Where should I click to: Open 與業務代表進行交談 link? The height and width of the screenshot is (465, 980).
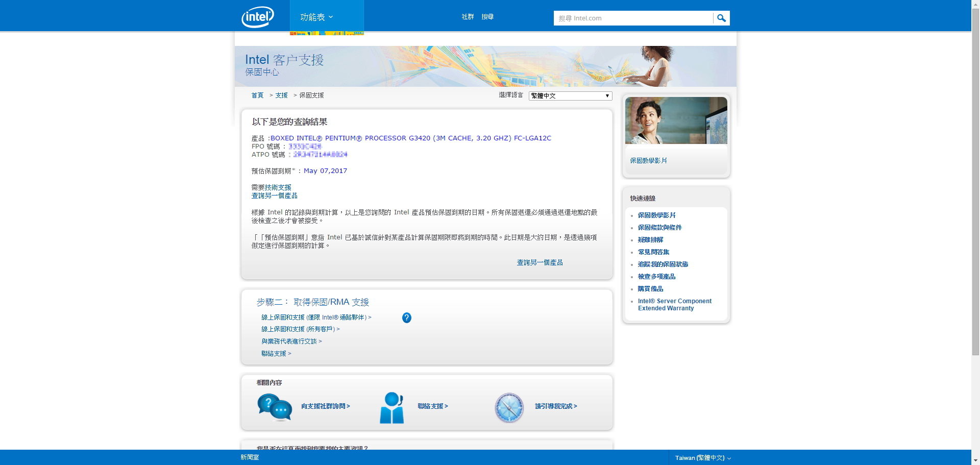point(291,341)
